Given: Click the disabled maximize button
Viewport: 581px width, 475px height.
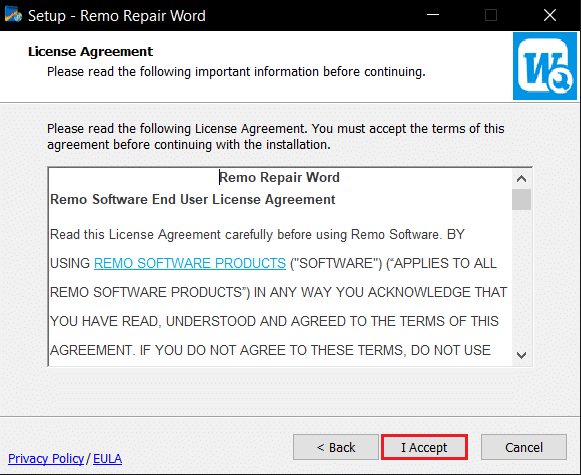Looking at the screenshot, I should click(491, 15).
